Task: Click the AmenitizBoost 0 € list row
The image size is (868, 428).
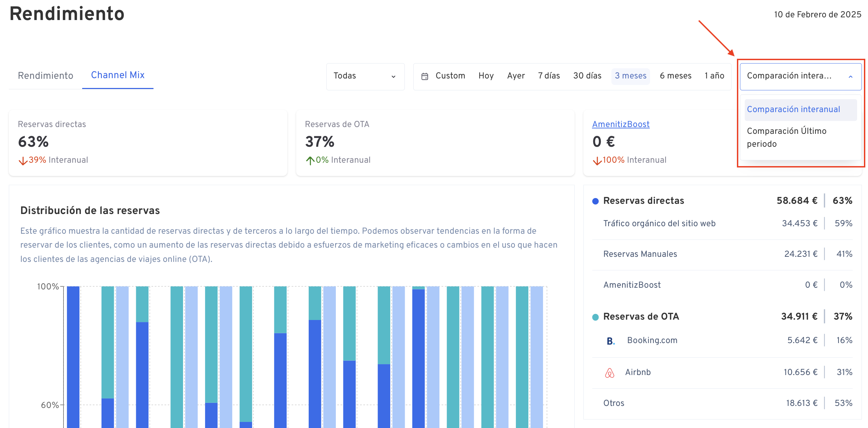Action: tap(722, 285)
